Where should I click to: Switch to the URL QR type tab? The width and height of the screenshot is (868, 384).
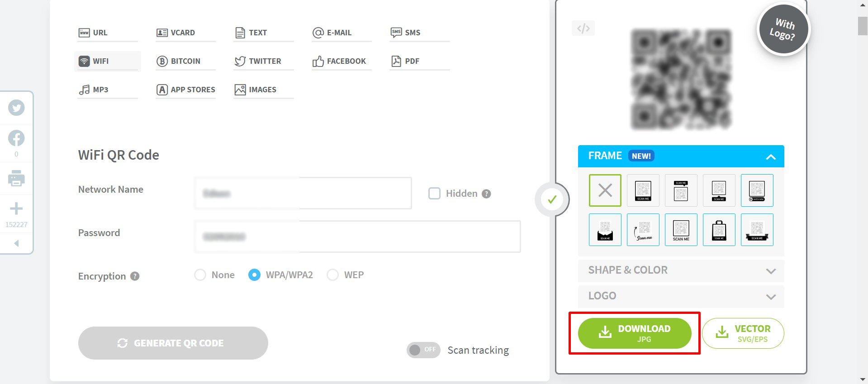(x=100, y=33)
